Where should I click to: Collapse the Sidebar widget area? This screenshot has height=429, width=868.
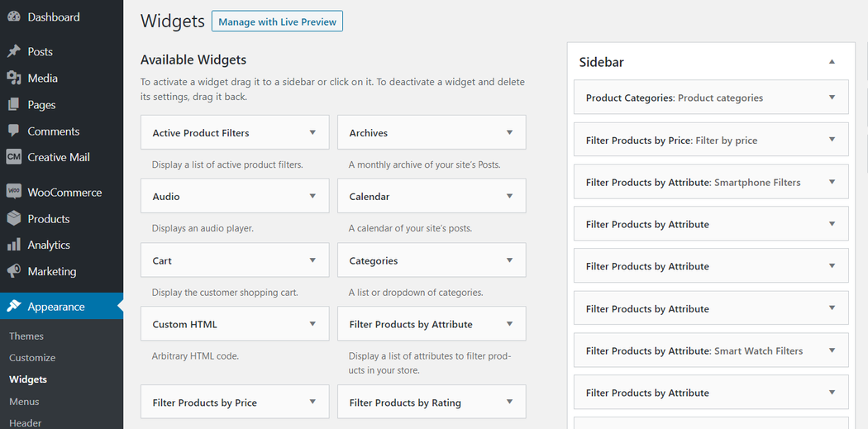pos(832,62)
